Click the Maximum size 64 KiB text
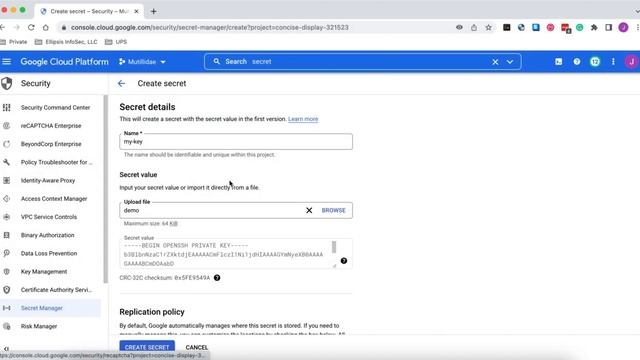 (151, 224)
